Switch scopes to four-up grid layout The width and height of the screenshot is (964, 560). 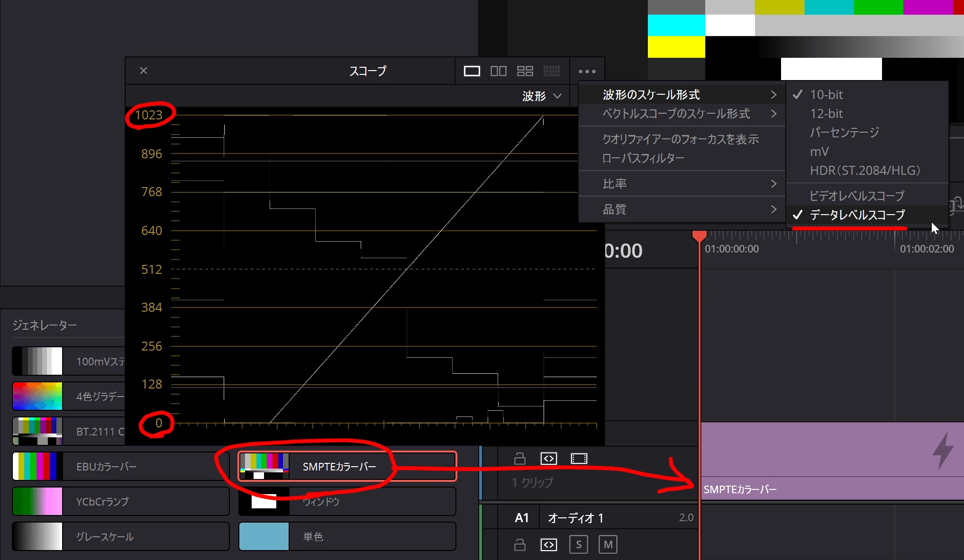click(525, 71)
